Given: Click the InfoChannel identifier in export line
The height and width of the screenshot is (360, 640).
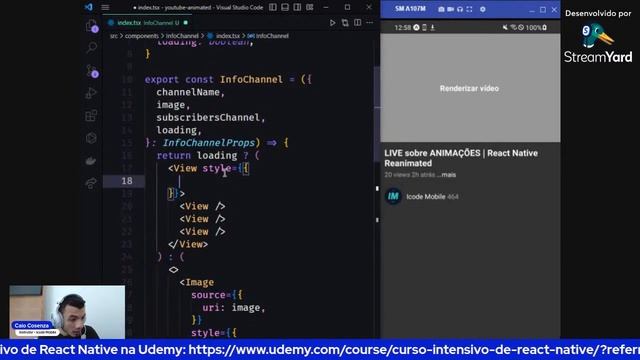Looking at the screenshot, I should pos(251,79).
